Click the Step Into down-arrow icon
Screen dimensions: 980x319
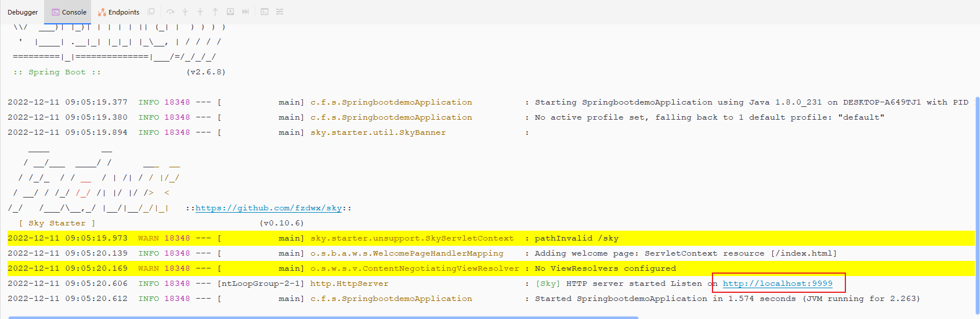pos(185,12)
